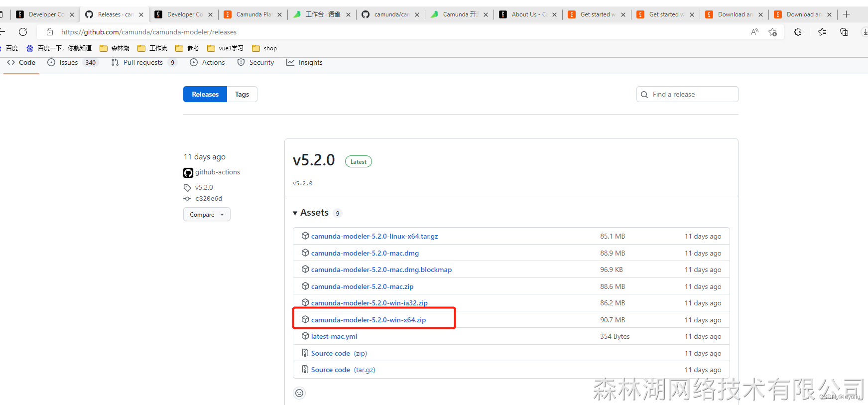The image size is (868, 405).
Task: Click the commit icon beside c820e6d
Action: coord(187,199)
